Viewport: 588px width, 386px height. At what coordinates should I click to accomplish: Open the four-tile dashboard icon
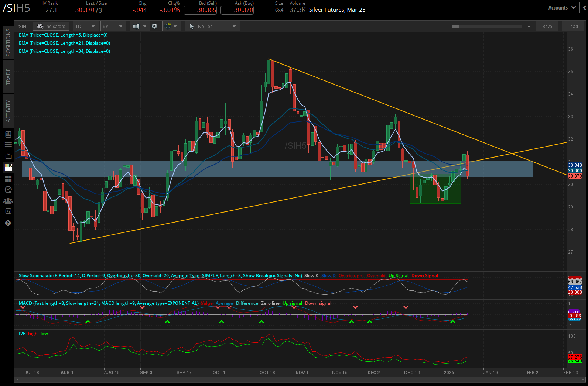pyautogui.click(x=8, y=179)
